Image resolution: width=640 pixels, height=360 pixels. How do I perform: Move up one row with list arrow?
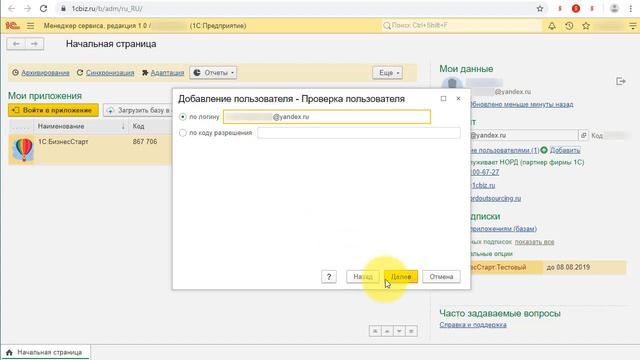387,331
